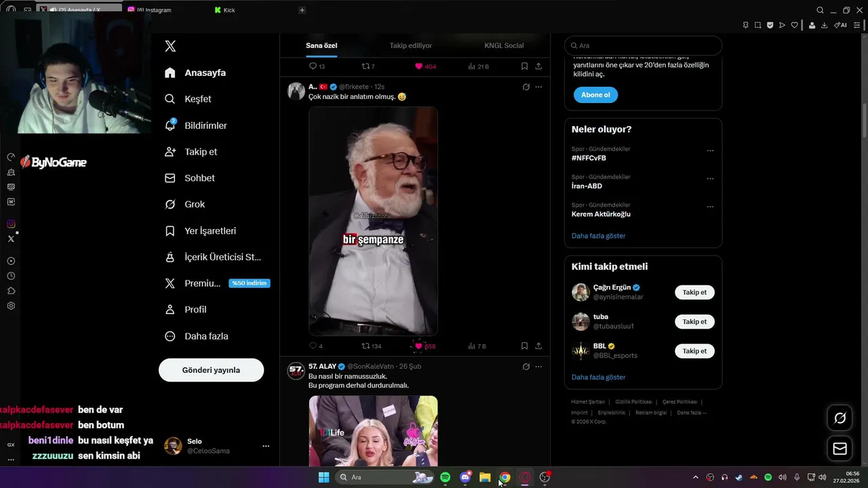
Task: Click Daha fazla göster under trends
Action: tap(598, 236)
